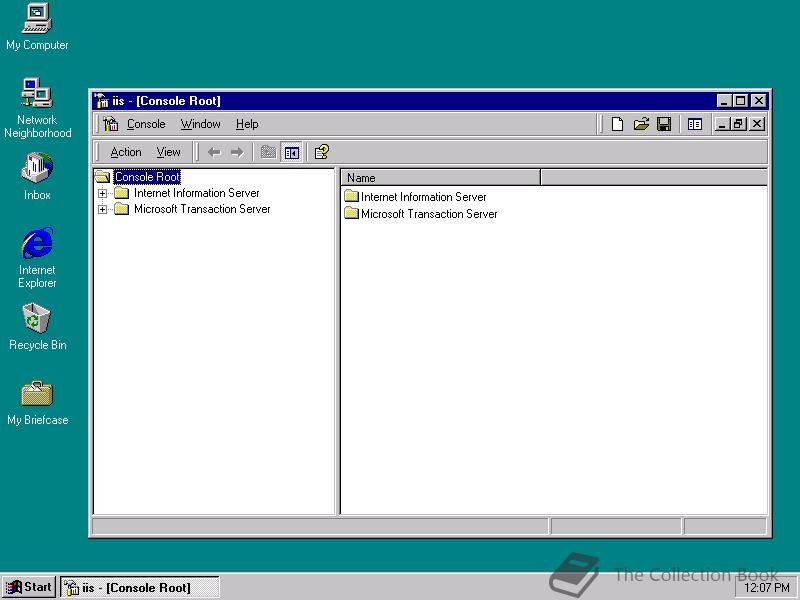Select the Internet Explorer desktop icon
The height and width of the screenshot is (600, 800).
click(x=37, y=258)
